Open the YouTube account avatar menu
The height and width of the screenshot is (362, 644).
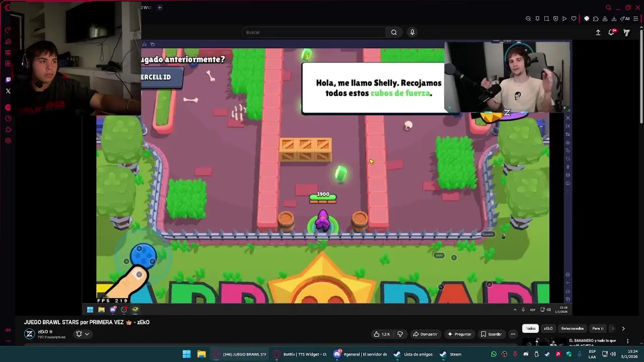click(x=626, y=32)
